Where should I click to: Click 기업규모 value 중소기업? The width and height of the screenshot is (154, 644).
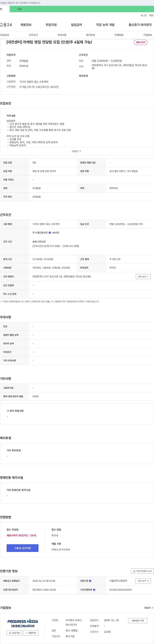70,636
